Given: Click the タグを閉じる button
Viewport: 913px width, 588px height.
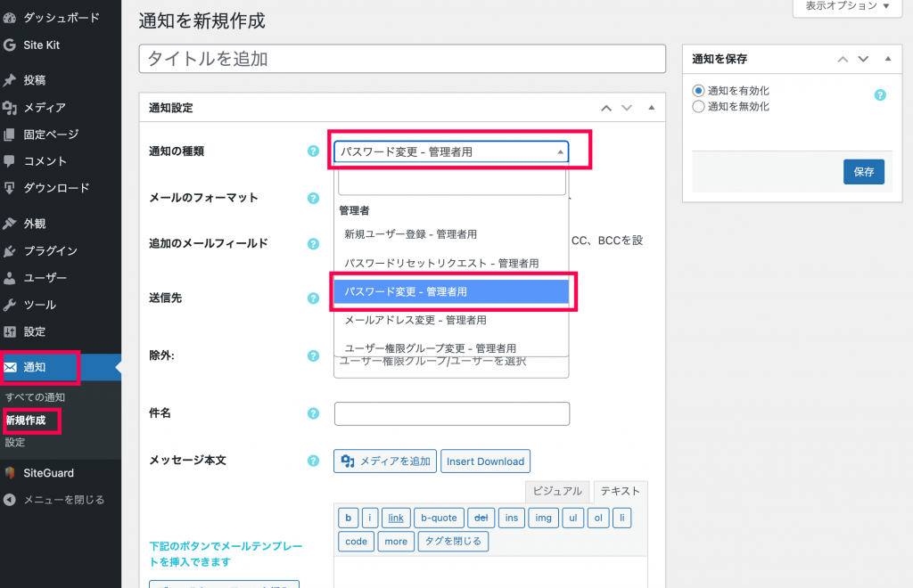Looking at the screenshot, I should 453,542.
